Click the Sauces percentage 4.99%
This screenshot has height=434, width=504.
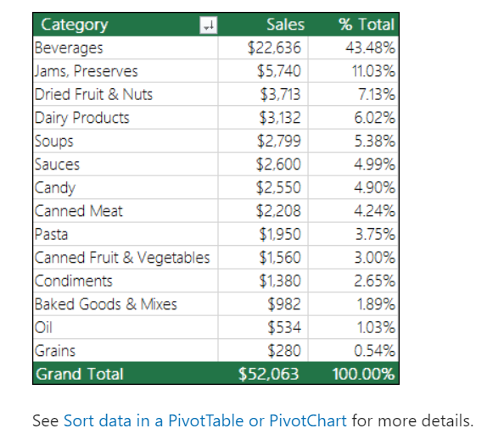click(353, 164)
